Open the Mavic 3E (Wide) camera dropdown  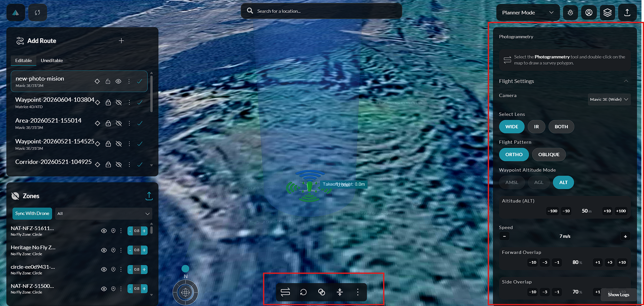(x=609, y=99)
